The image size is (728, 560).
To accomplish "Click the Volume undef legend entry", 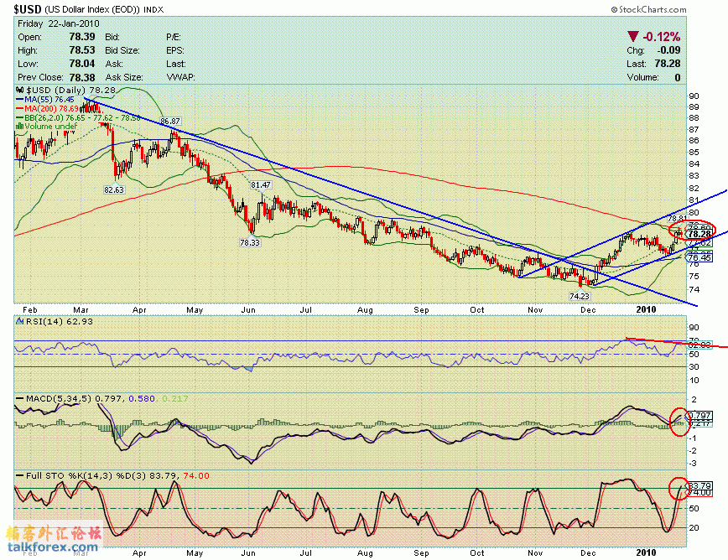I will click(47, 127).
